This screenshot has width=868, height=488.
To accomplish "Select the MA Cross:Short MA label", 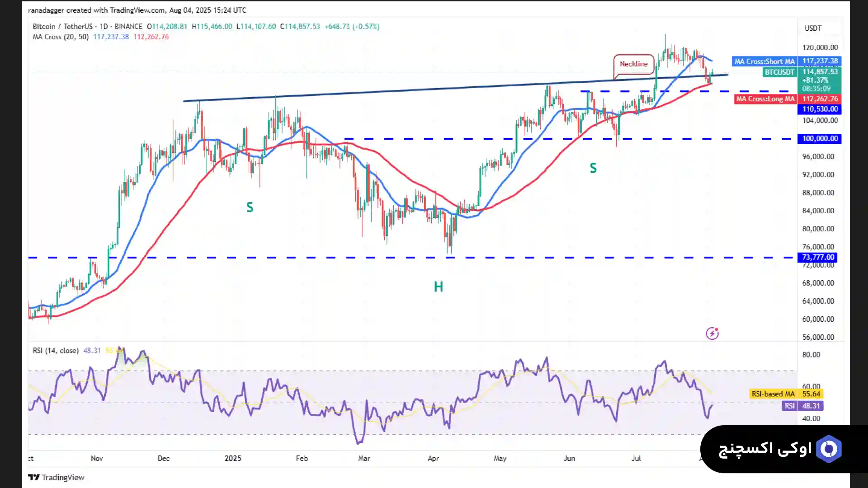I will point(764,61).
